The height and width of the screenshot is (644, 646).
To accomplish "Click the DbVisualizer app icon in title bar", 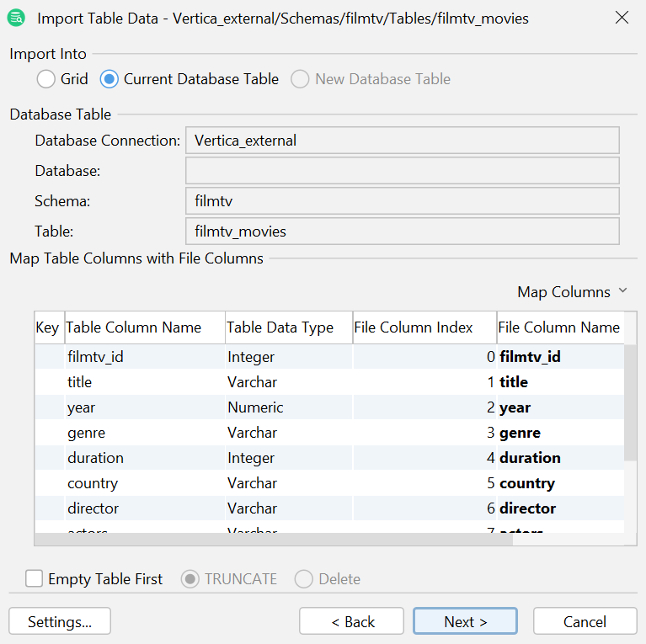I will tap(16, 19).
